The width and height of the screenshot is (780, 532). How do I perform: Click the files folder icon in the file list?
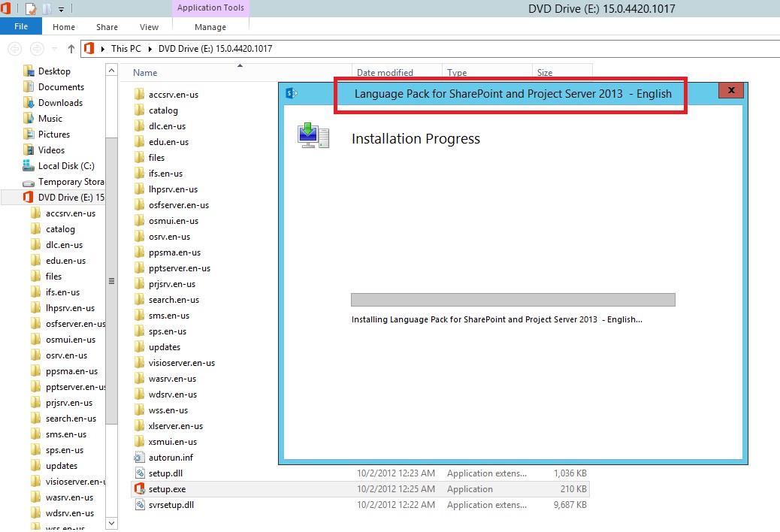coord(139,158)
